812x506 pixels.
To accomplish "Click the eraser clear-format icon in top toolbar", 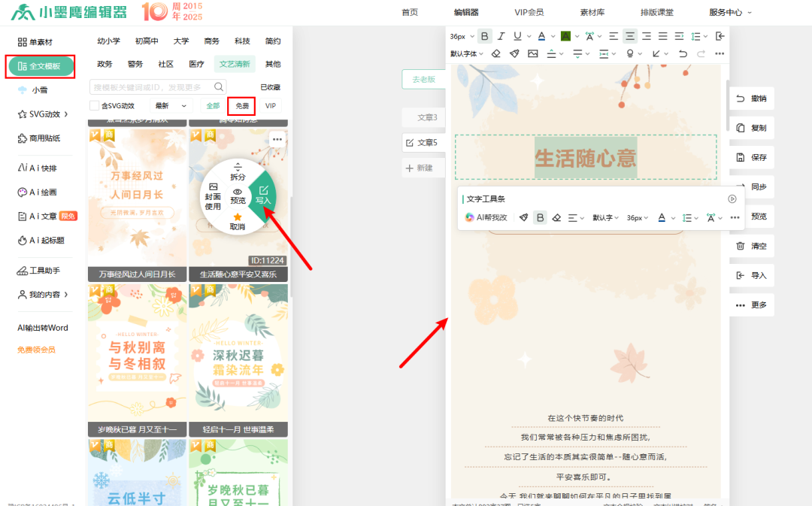I will 495,53.
